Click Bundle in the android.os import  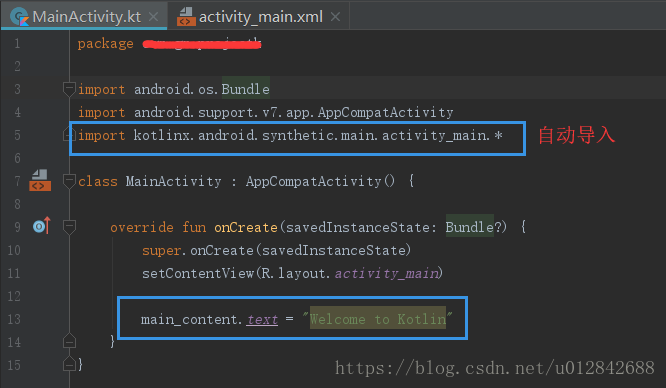click(245, 89)
